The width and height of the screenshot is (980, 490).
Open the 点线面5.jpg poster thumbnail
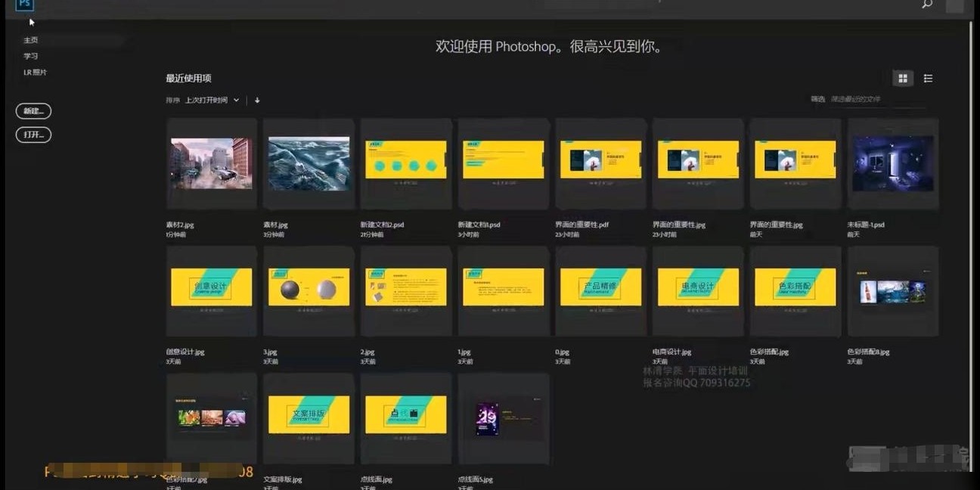coord(504,418)
